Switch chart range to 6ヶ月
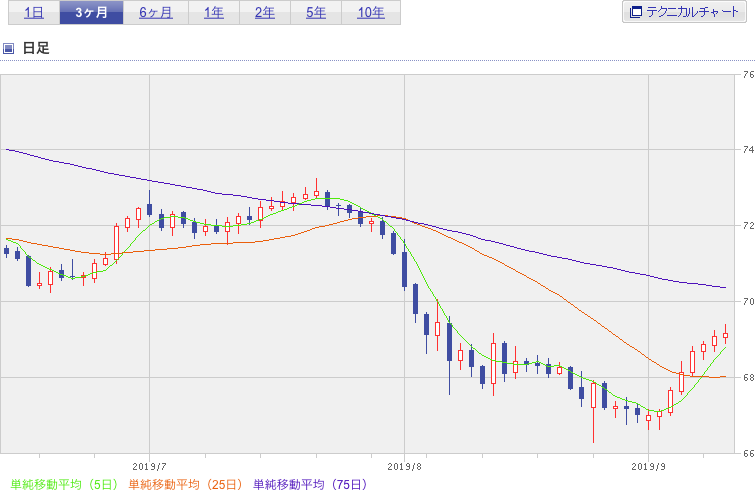Image resolution: width=755 pixels, height=493 pixels. point(156,13)
